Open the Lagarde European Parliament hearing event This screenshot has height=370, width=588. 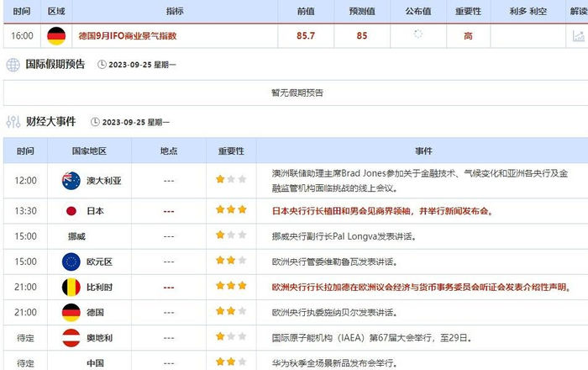coord(422,288)
